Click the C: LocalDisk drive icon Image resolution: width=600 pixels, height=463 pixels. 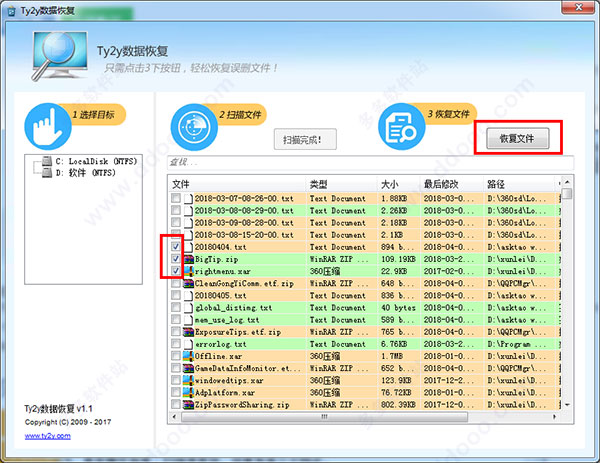click(x=47, y=161)
